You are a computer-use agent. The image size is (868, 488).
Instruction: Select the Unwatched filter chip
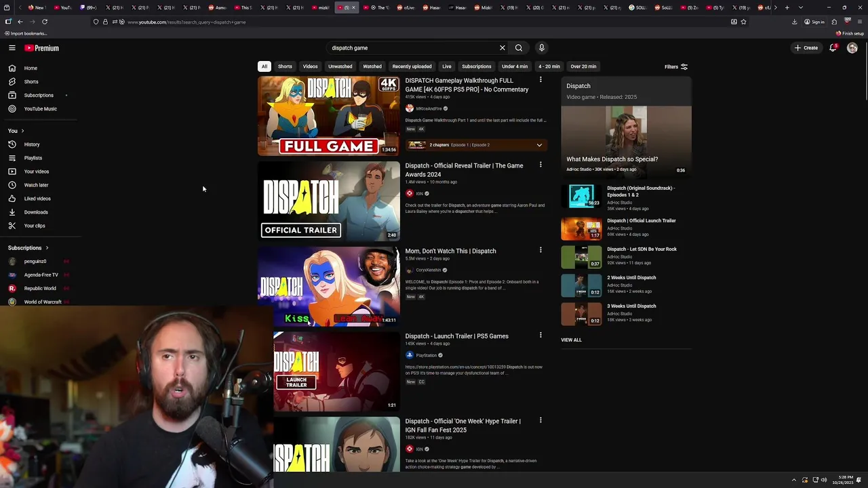click(x=340, y=66)
